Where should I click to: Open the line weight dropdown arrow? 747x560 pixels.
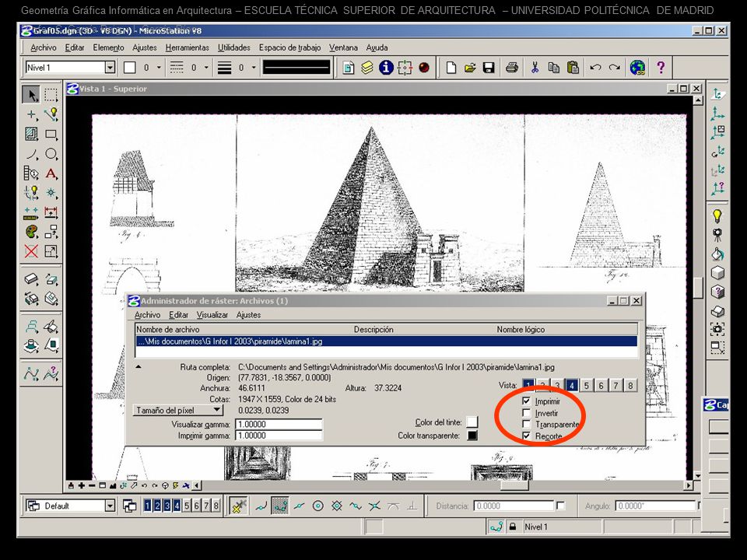(x=254, y=68)
